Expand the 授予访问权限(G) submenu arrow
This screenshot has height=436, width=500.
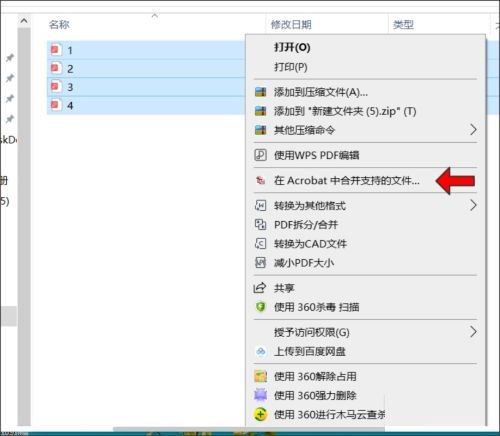pyautogui.click(x=473, y=332)
